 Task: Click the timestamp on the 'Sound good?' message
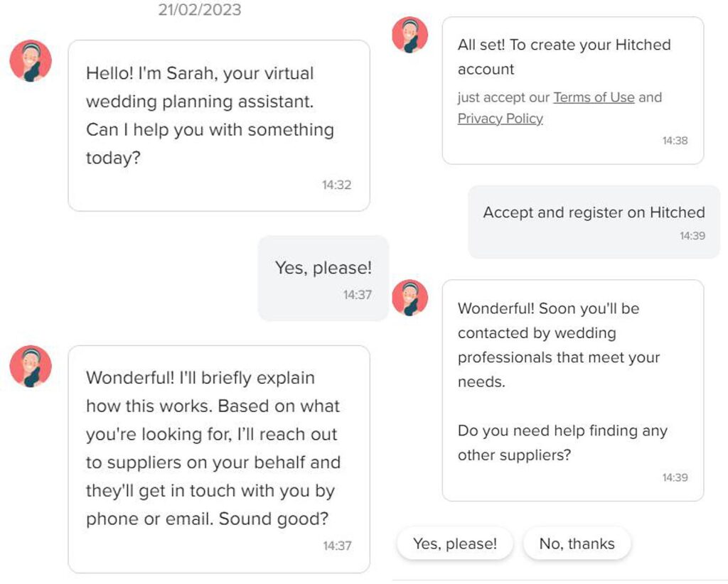pos(337,546)
